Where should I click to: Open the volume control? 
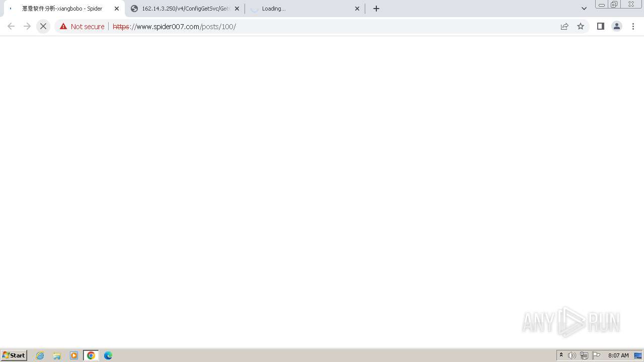[x=572, y=355]
